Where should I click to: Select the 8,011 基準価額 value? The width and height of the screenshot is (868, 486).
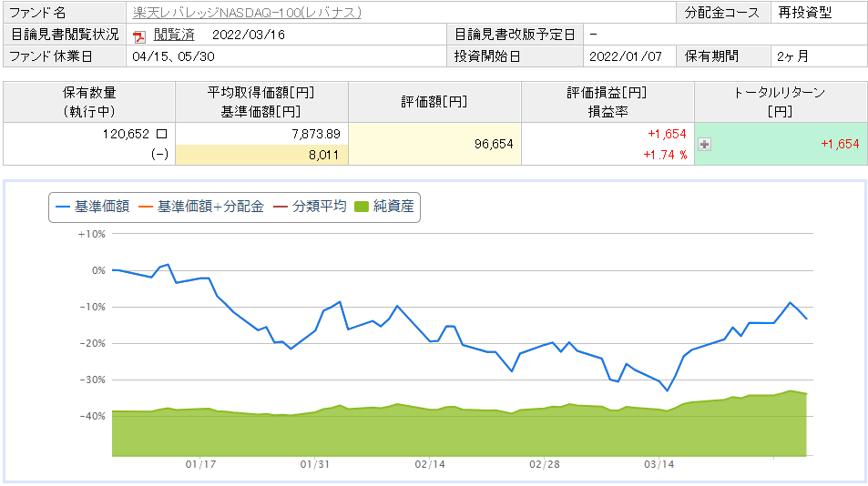point(324,155)
